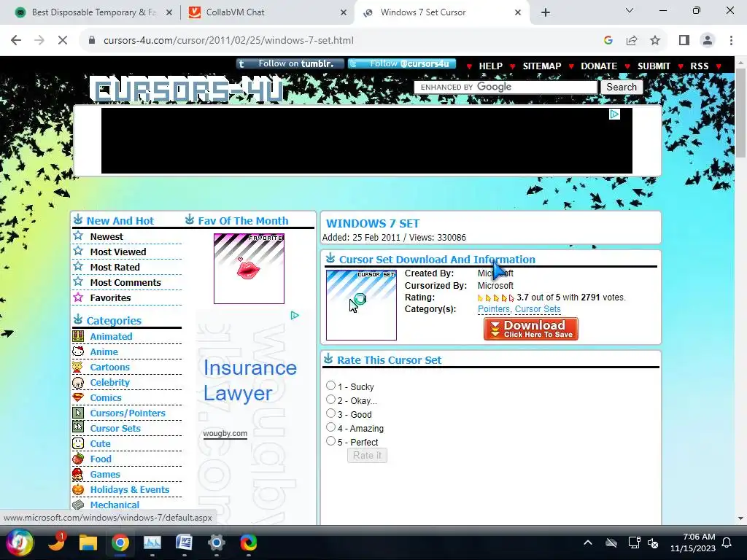Viewport: 747px width, 560px height.
Task: Open the Chrome profile avatar
Action: 708,41
